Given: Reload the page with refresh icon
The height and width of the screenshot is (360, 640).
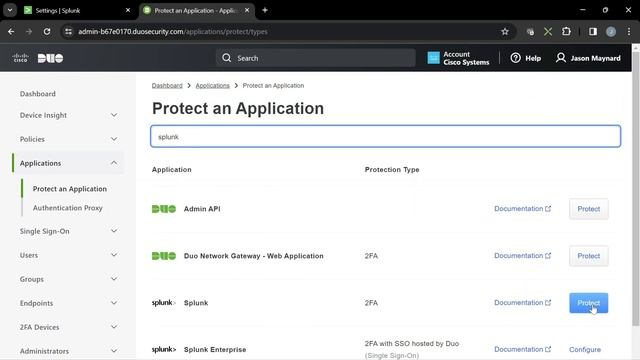Looking at the screenshot, I should 47,31.
